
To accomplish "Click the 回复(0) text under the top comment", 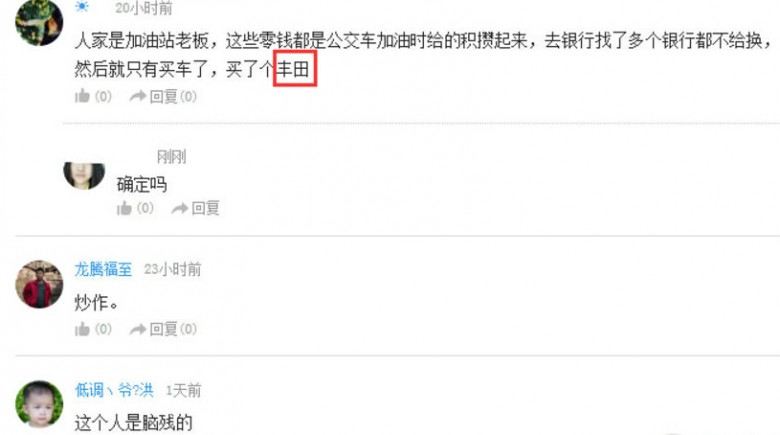I will click(x=173, y=96).
